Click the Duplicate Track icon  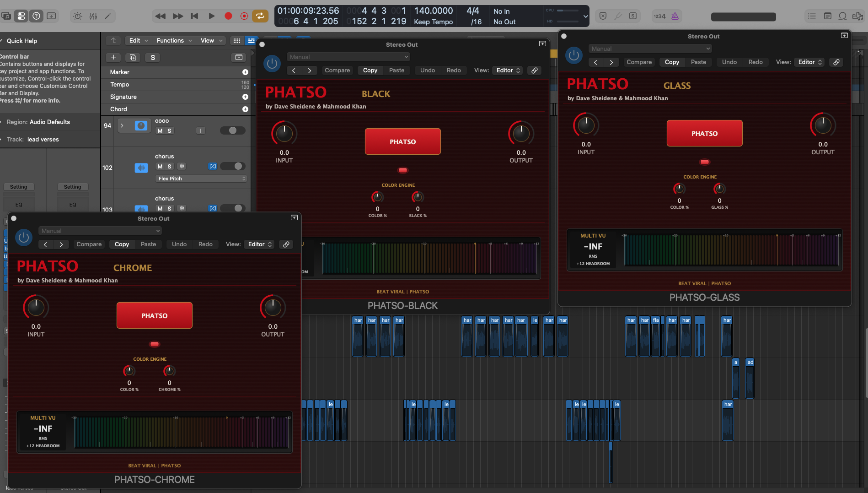pos(133,57)
